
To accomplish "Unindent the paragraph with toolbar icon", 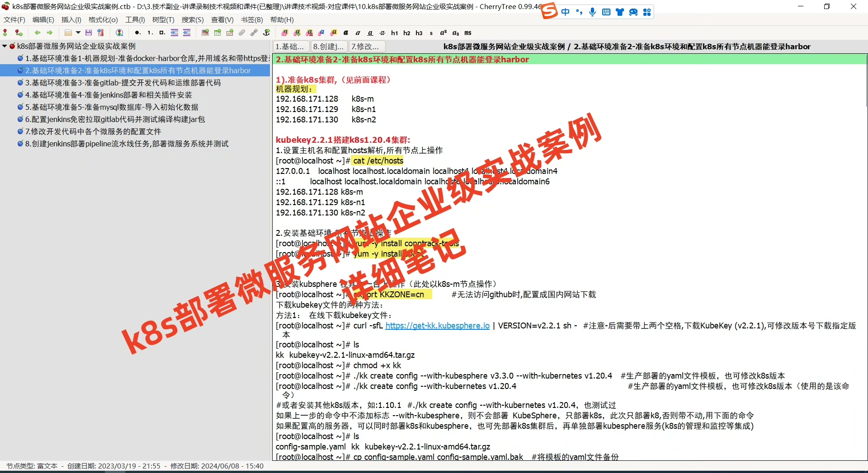I will point(187,33).
